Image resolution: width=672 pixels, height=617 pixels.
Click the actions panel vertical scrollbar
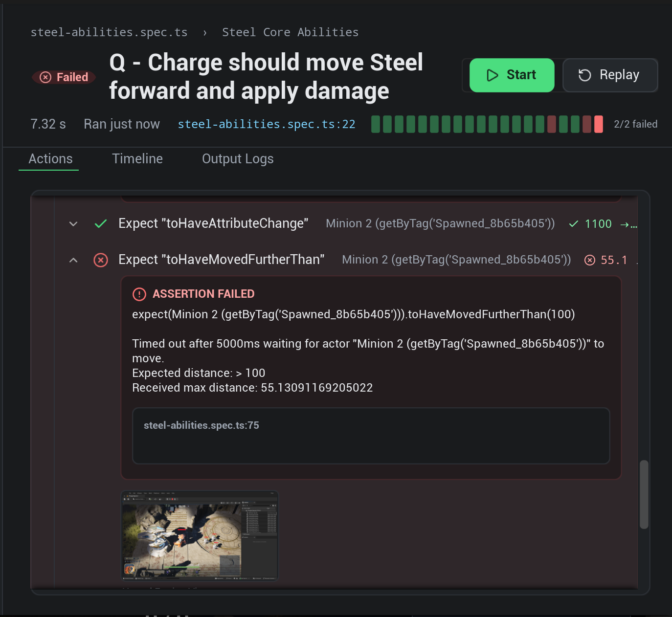coord(644,494)
